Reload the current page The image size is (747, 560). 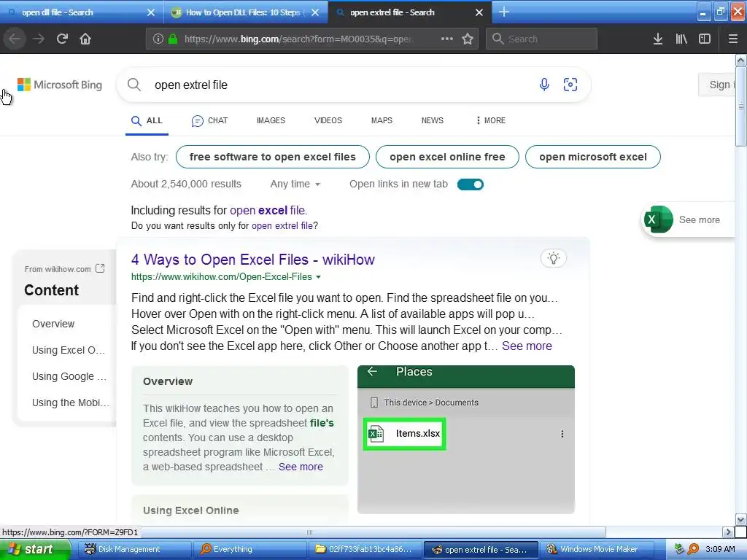pos(62,39)
